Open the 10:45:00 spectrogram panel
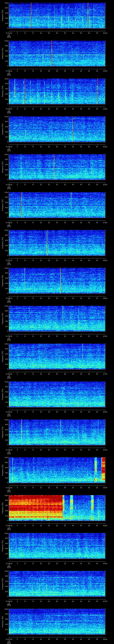The image size is (114, 644). 57,546
